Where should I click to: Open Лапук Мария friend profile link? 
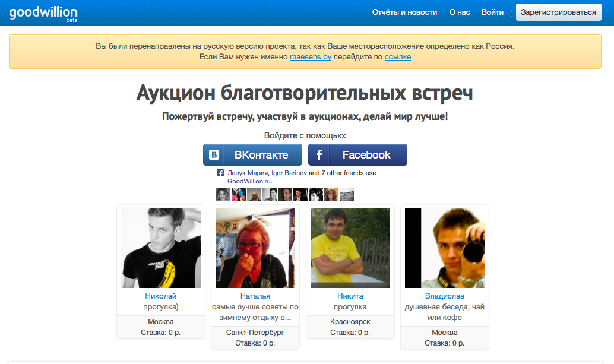point(248,173)
